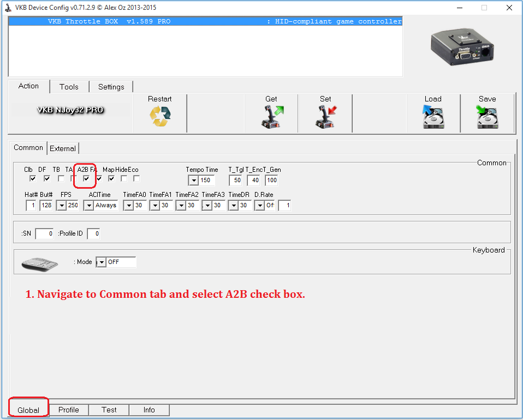Viewport: 523px width, 420px height.
Task: Click the T_Gen input field
Action: [271, 181]
